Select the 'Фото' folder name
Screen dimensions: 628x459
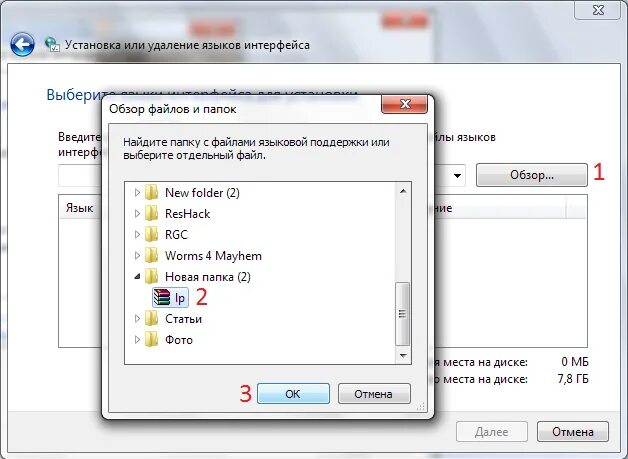point(179,340)
